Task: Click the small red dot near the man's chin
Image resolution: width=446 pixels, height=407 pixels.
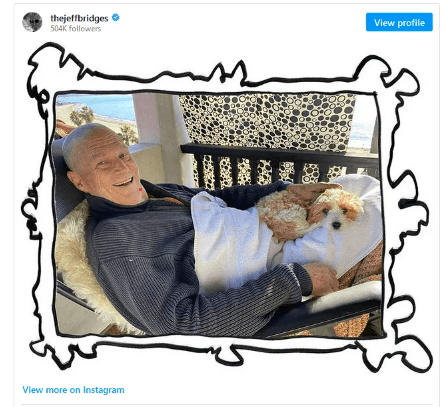Action: point(140,189)
